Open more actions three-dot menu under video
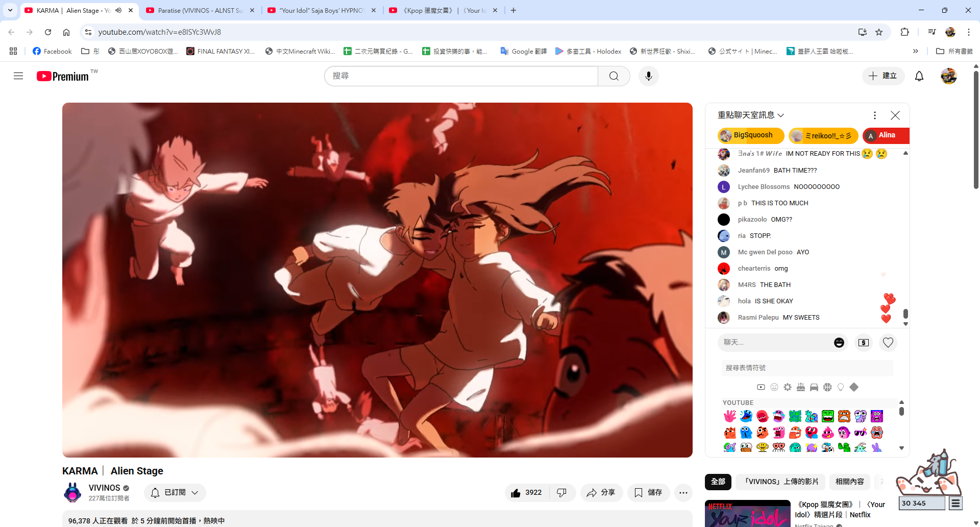980x527 pixels. coord(683,493)
